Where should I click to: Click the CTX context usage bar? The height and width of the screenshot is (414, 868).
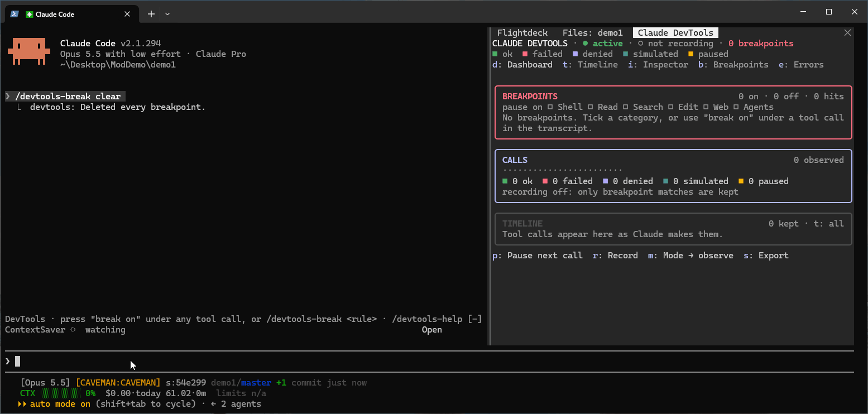(x=60, y=393)
